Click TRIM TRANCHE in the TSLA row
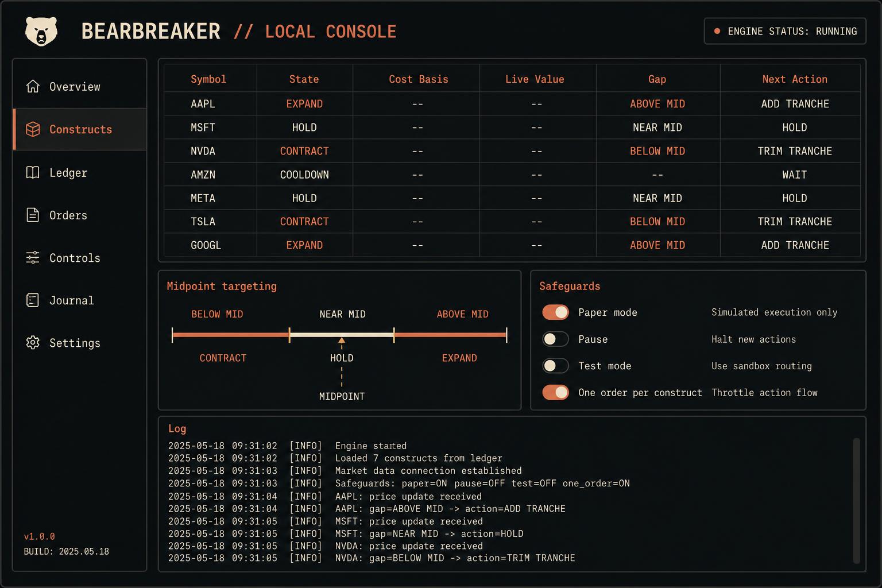 click(x=795, y=222)
